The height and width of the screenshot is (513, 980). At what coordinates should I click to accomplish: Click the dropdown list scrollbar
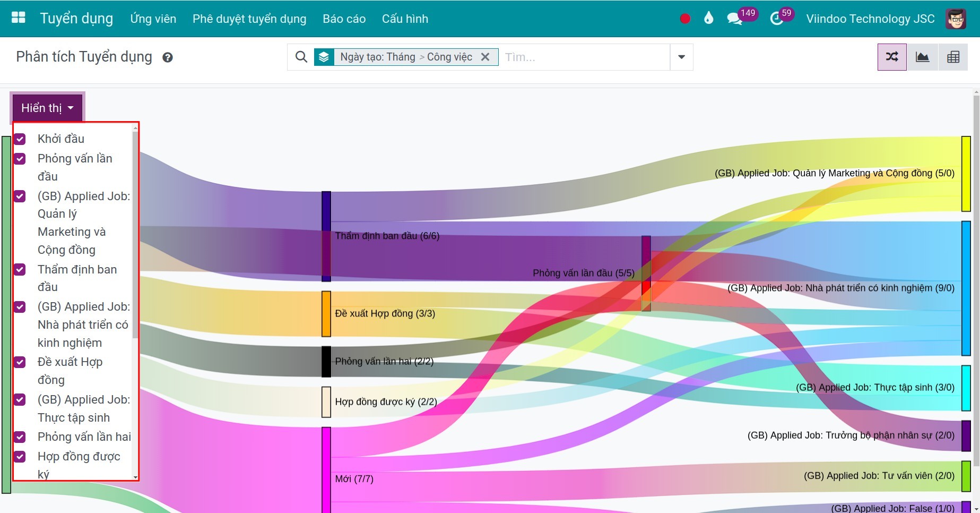click(135, 234)
